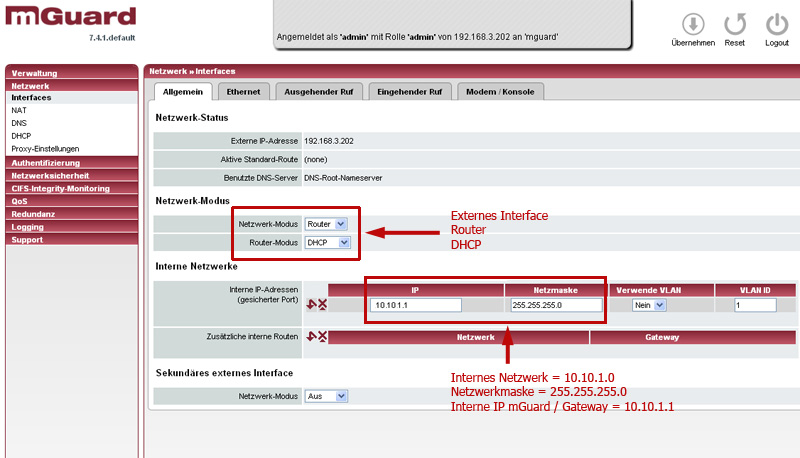800x458 pixels.
Task: Open the Verwende VLAN dropdown
Action: pyautogui.click(x=649, y=306)
